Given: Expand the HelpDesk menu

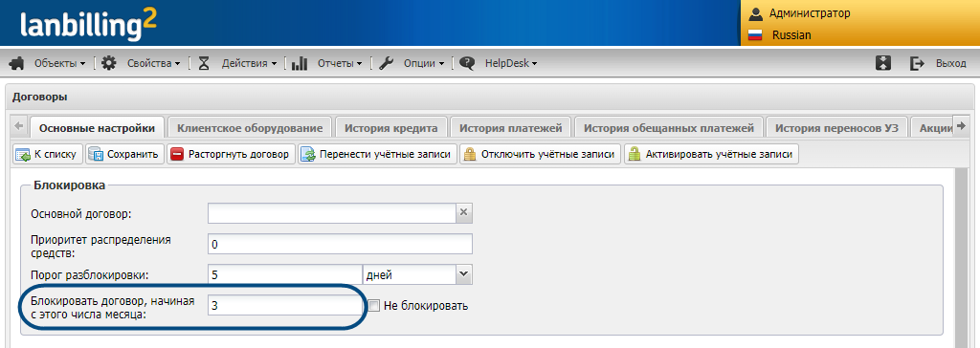Looking at the screenshot, I should click(x=511, y=63).
